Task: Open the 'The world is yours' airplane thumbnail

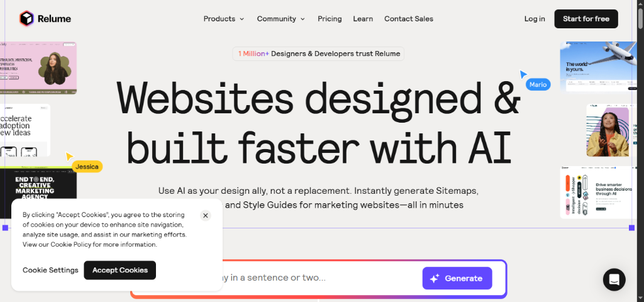Action: click(599, 67)
